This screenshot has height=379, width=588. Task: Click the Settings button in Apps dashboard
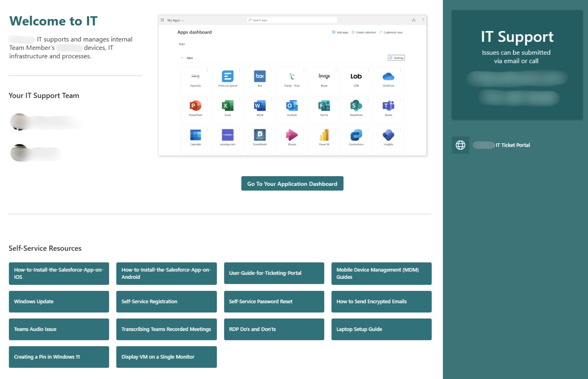tap(396, 58)
